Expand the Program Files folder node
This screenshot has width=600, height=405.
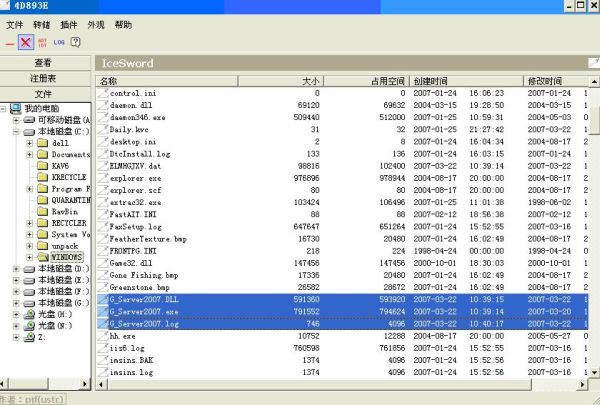[29, 189]
